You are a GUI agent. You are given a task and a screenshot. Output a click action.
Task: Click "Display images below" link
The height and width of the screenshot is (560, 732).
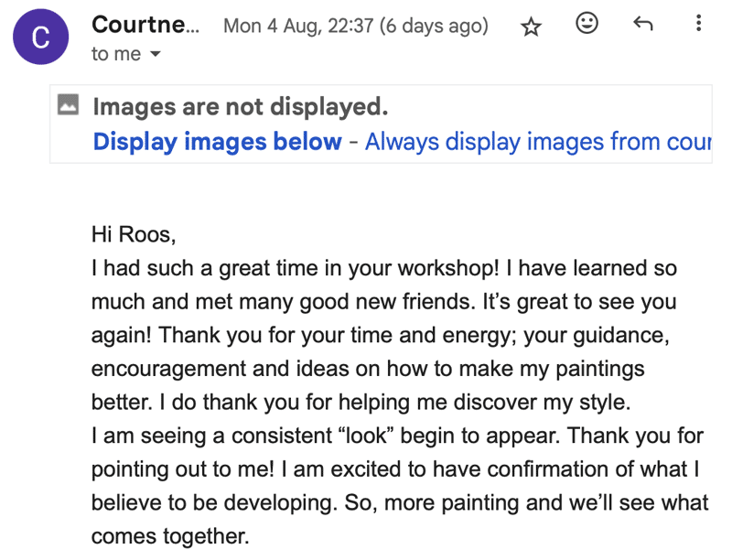pyautogui.click(x=217, y=142)
